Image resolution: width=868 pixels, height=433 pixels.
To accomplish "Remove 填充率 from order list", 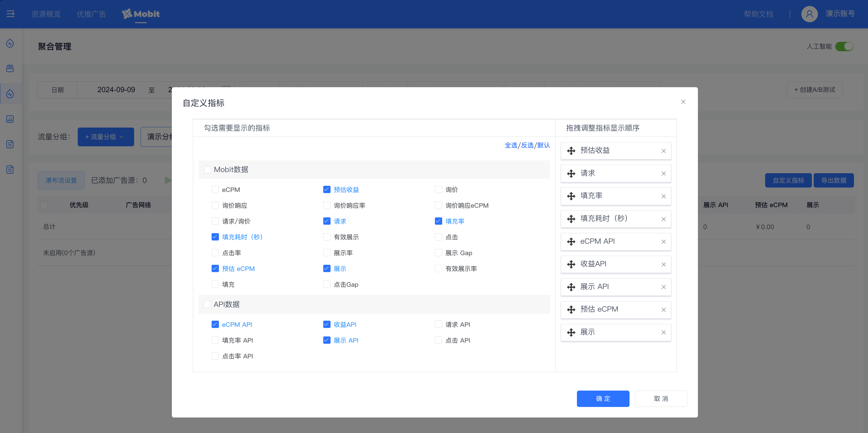I will (663, 196).
